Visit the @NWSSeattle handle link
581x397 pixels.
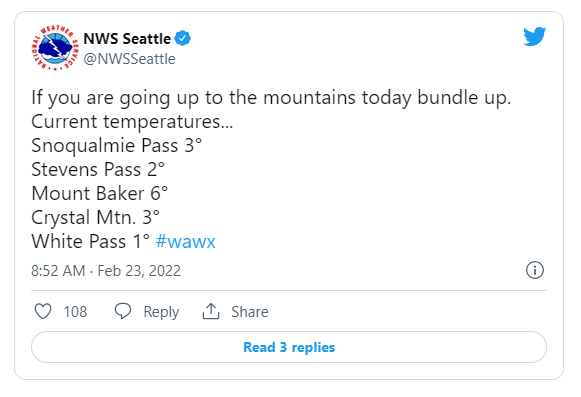click(129, 59)
